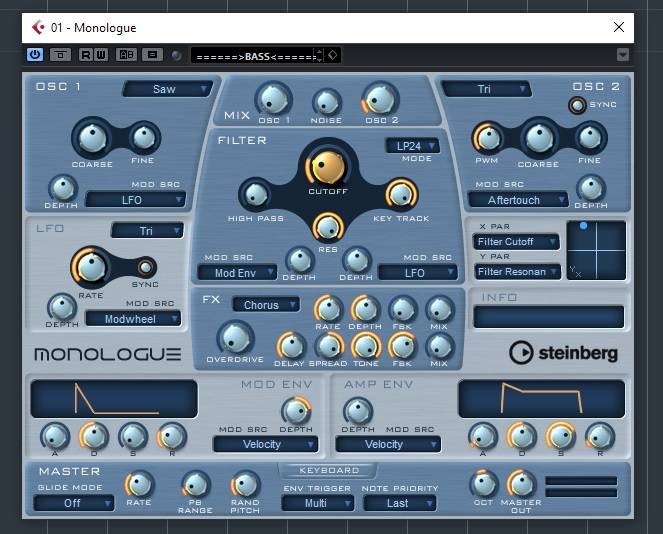
Task: Click the filter Cutoff knob
Action: [328, 168]
